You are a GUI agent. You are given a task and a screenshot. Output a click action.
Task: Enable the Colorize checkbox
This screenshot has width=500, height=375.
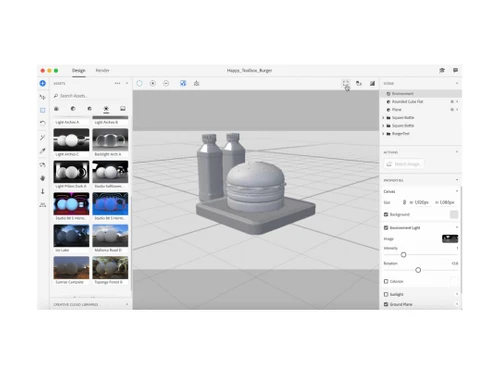pos(386,281)
